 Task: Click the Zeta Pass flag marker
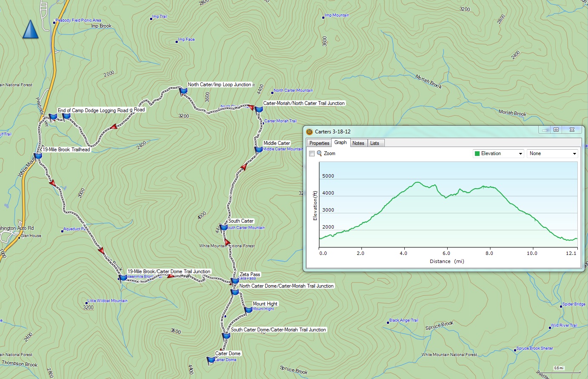click(x=235, y=281)
